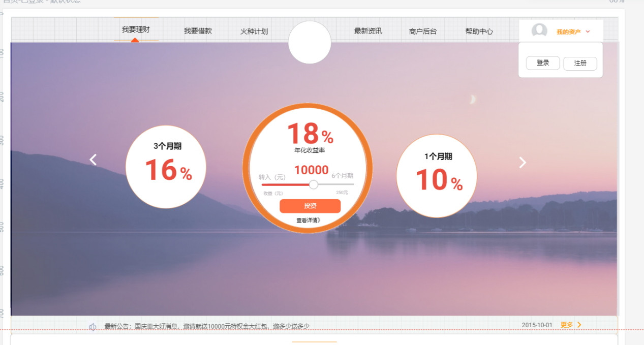Click the 18% annual yield figure
The height and width of the screenshot is (345, 644).
coord(310,134)
